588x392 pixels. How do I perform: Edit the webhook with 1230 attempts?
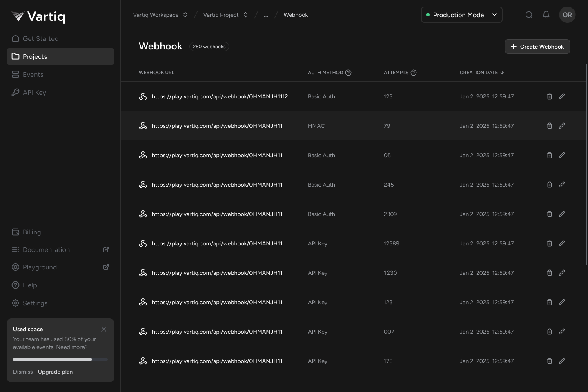click(562, 273)
